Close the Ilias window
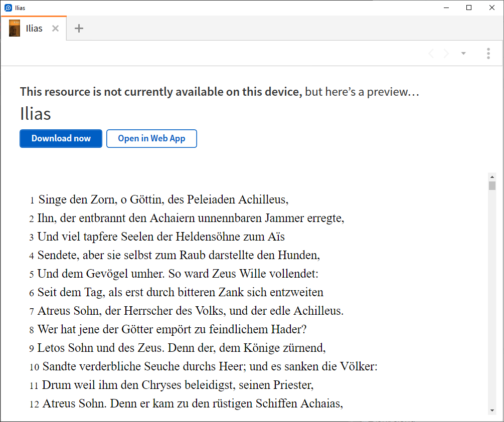This screenshot has height=422, width=504. (x=492, y=8)
